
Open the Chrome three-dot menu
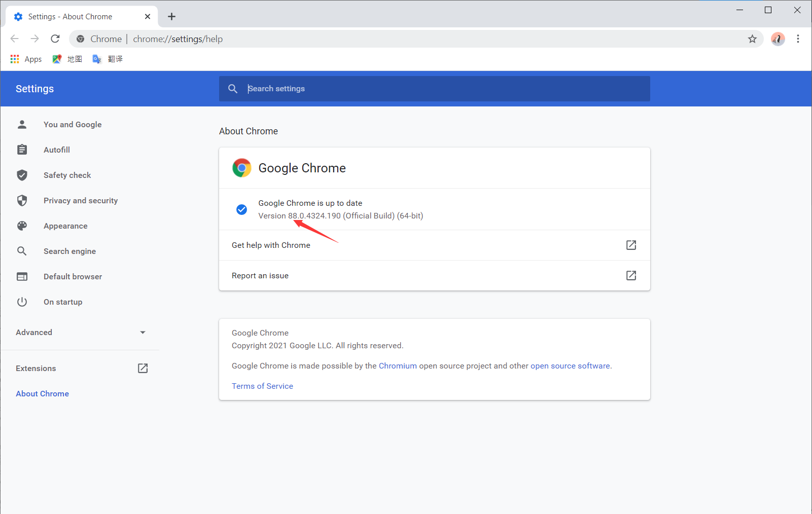coord(798,39)
